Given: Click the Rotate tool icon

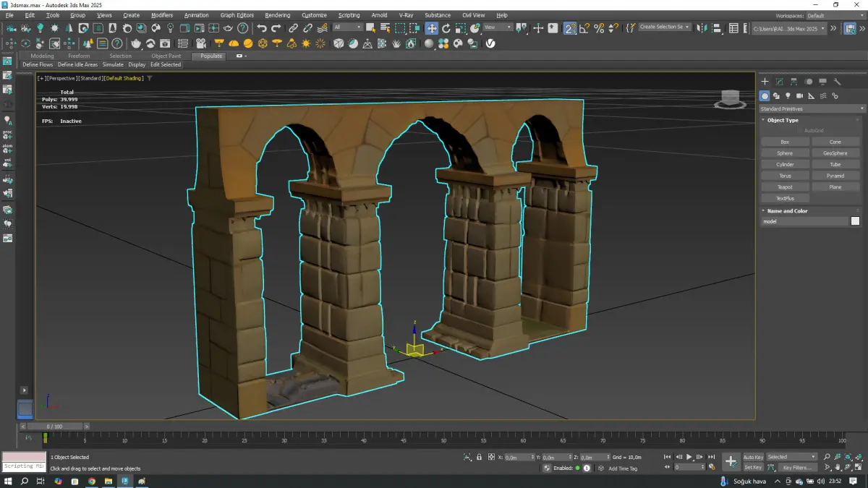Looking at the screenshot, I should pyautogui.click(x=446, y=28).
